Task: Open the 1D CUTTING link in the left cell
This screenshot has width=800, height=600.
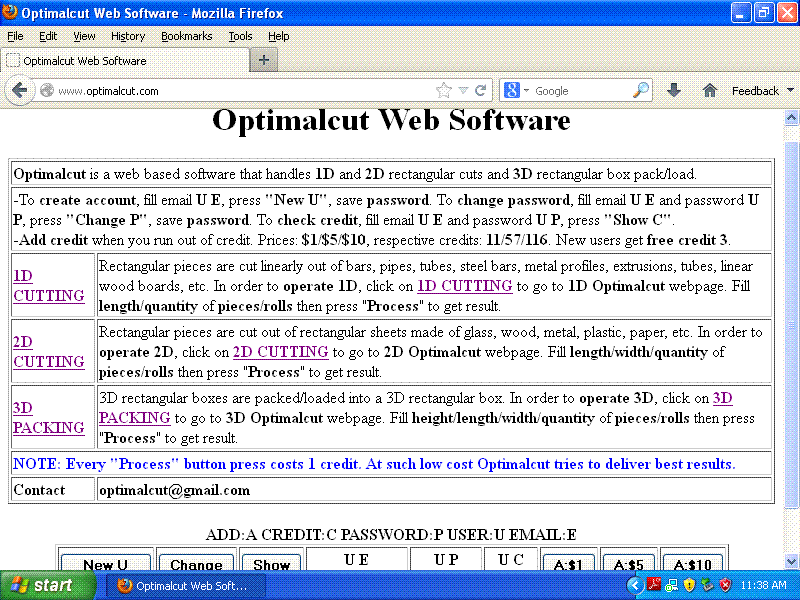Action: [49, 286]
